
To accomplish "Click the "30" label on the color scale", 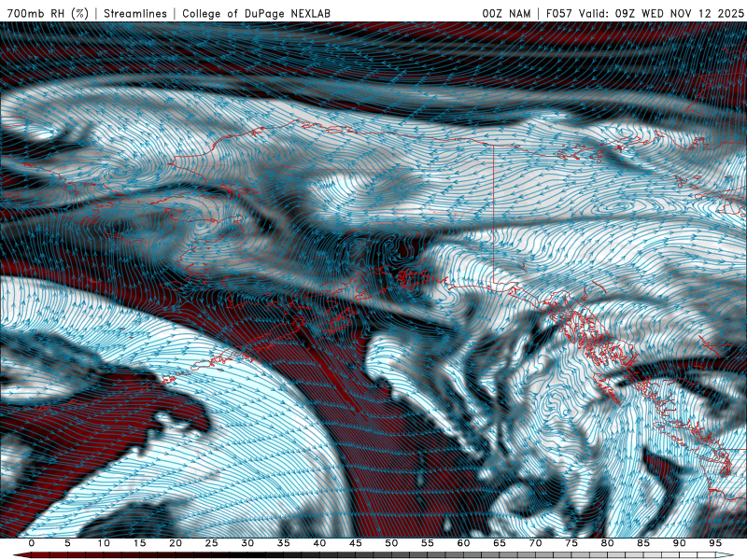I will [247, 543].
